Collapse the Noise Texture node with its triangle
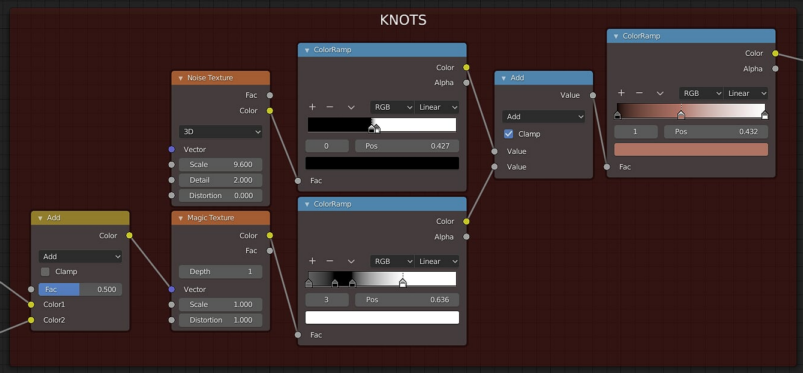The image size is (803, 373). (180, 78)
